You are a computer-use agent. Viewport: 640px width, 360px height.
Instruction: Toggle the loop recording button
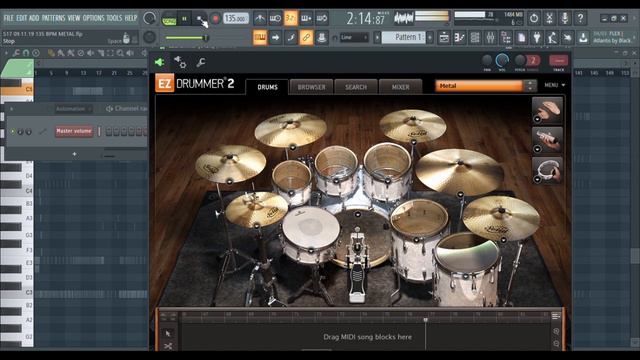[x=322, y=18]
